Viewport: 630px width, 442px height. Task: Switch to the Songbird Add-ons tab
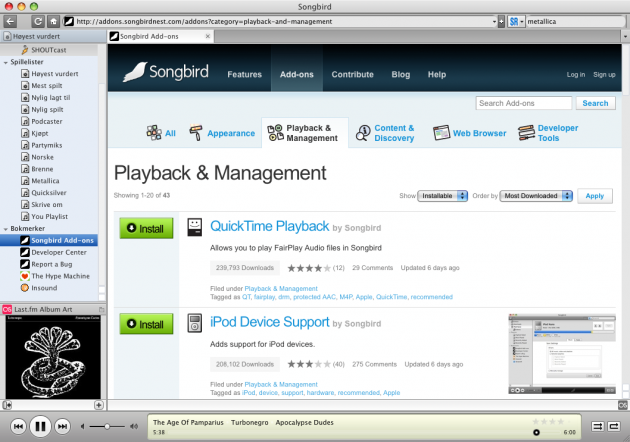[x=161, y=36]
